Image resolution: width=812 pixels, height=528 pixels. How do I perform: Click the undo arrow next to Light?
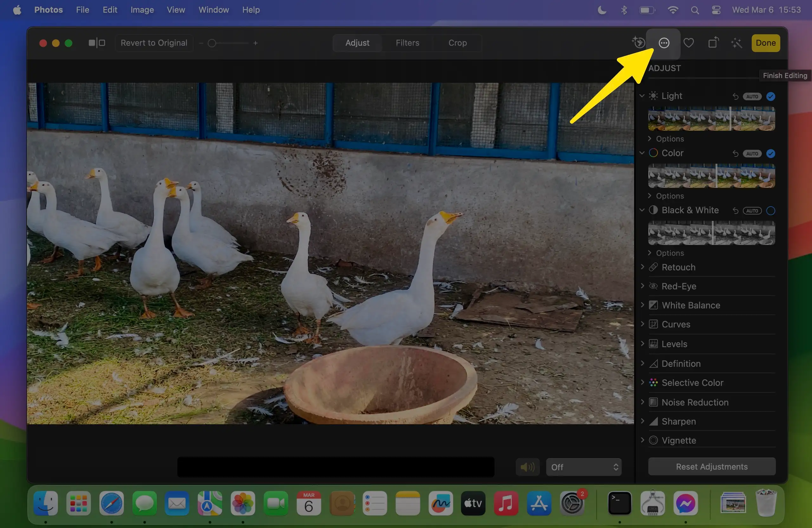[x=735, y=96]
